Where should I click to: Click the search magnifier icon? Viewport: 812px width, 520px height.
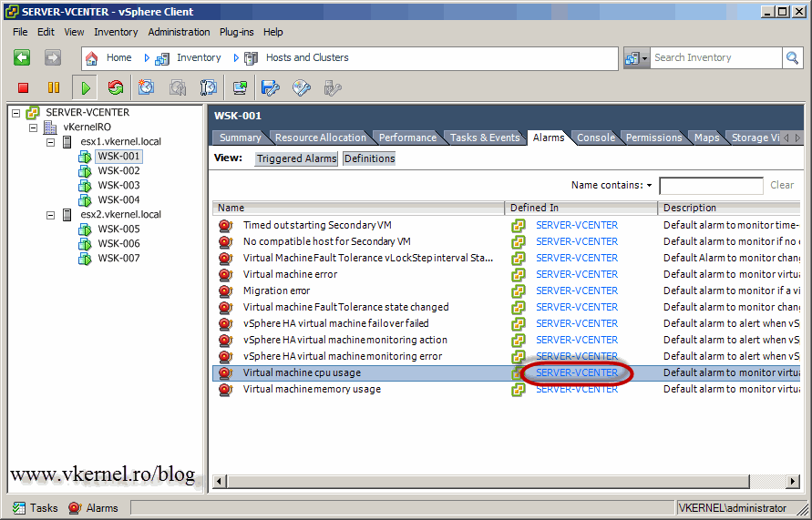coord(792,58)
